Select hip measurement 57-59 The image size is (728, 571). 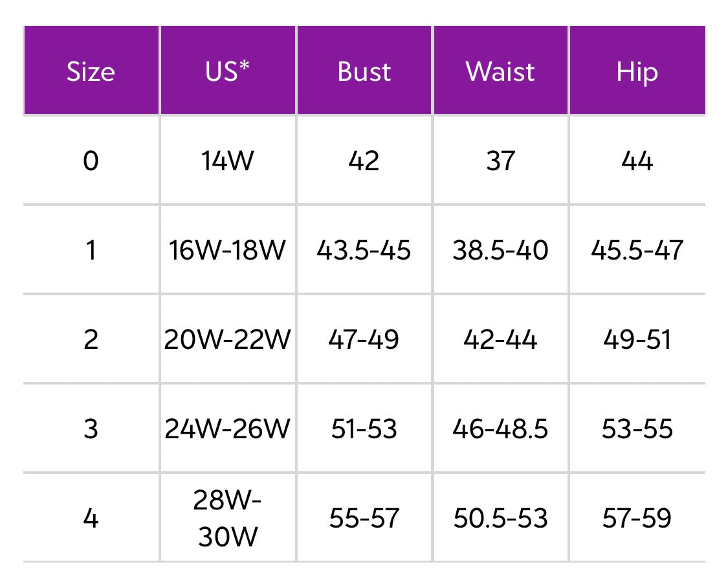click(637, 518)
